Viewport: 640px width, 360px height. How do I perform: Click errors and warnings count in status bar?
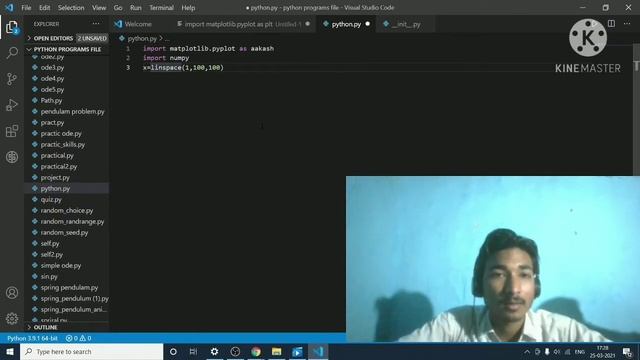point(78,338)
